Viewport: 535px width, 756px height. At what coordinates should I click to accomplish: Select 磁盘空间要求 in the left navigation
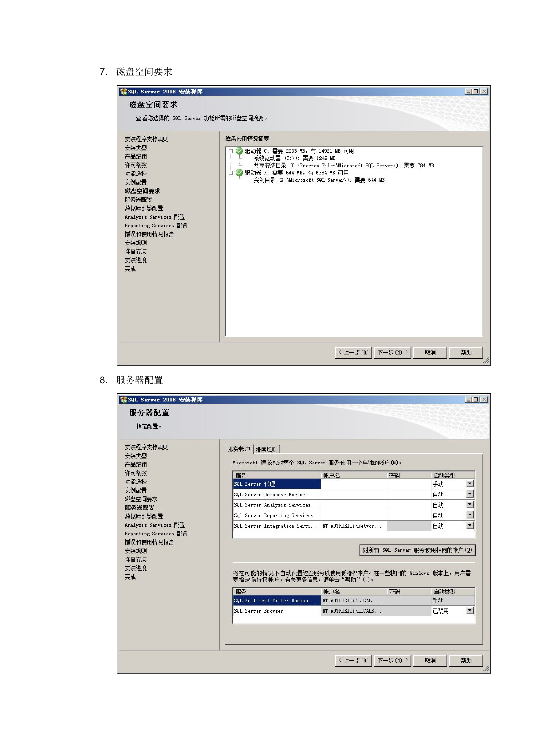[x=142, y=191]
